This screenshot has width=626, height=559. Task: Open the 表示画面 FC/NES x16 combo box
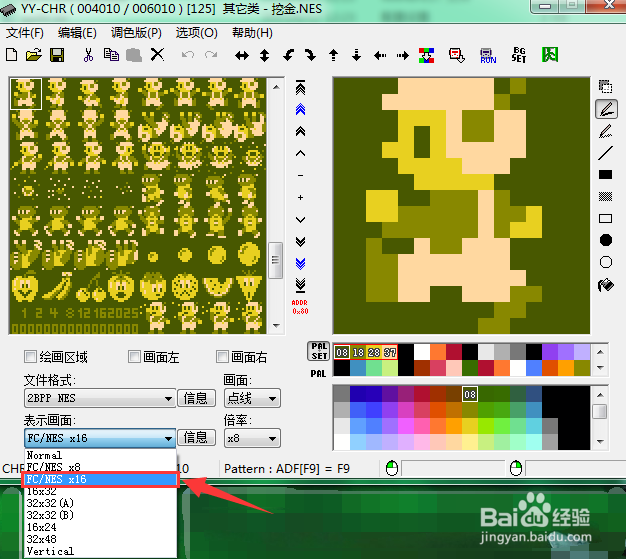[100, 438]
